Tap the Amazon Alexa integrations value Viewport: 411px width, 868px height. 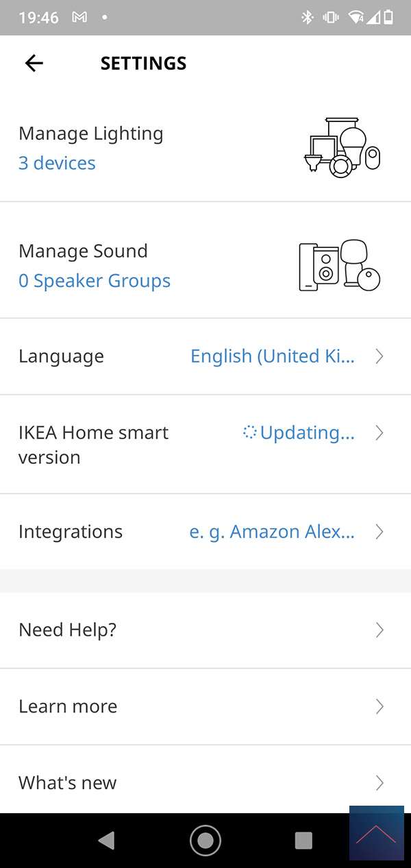point(272,532)
